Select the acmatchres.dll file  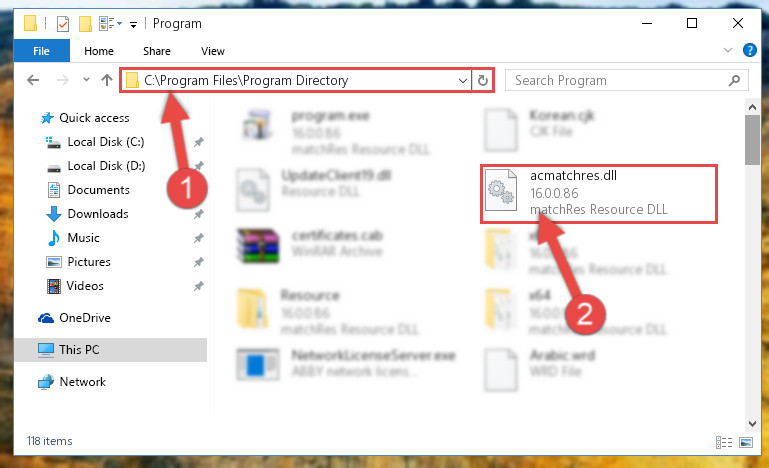point(598,194)
